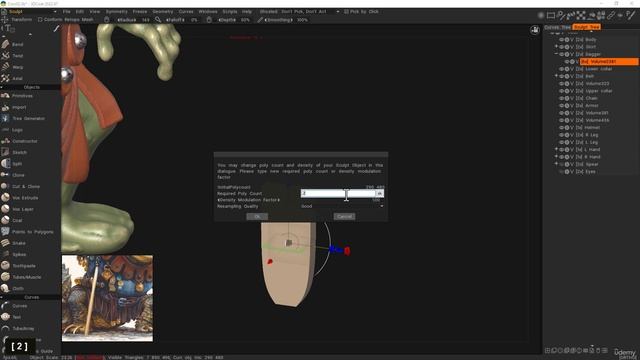This screenshot has height=360, width=640.
Task: Click the magnifier icon beside Falloff
Action: (158, 20)
